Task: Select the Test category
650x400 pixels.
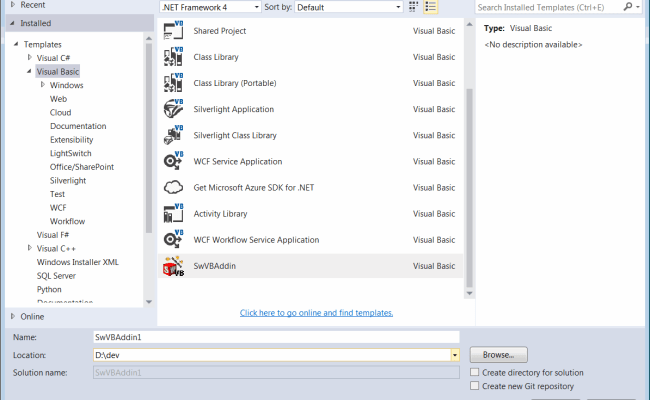Action: click(x=57, y=194)
